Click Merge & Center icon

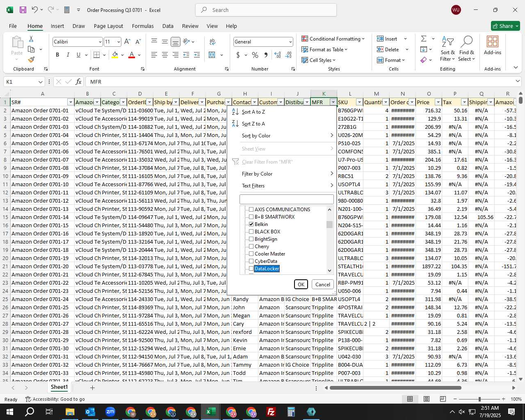212,55
